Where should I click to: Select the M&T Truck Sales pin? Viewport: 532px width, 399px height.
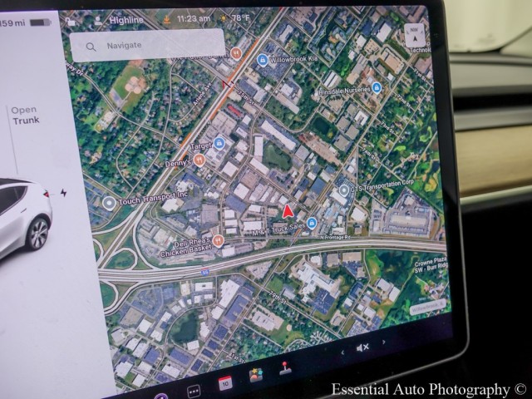(x=312, y=223)
